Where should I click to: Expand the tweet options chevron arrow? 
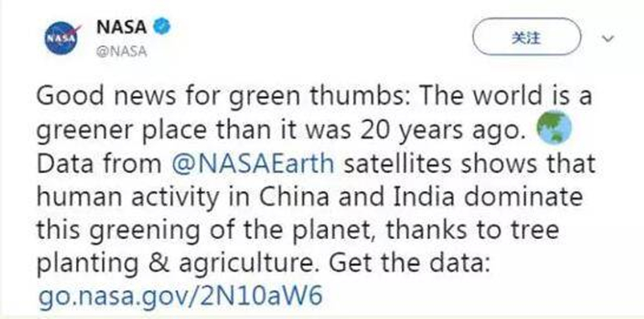[609, 39]
